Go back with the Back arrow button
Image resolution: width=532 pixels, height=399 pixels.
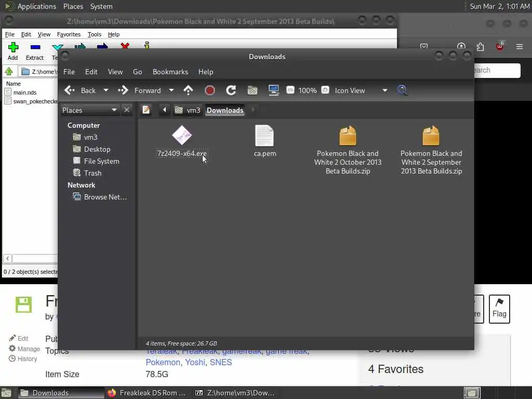click(x=80, y=90)
